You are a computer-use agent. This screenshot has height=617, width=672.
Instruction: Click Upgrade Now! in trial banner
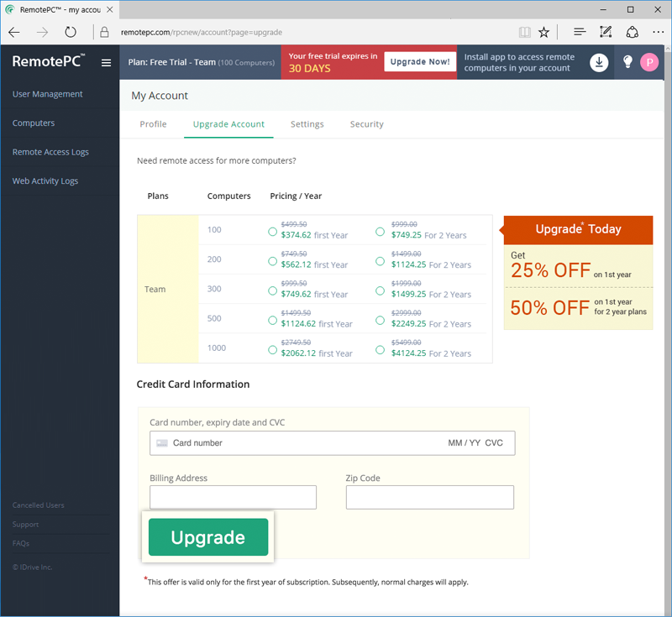[419, 61]
